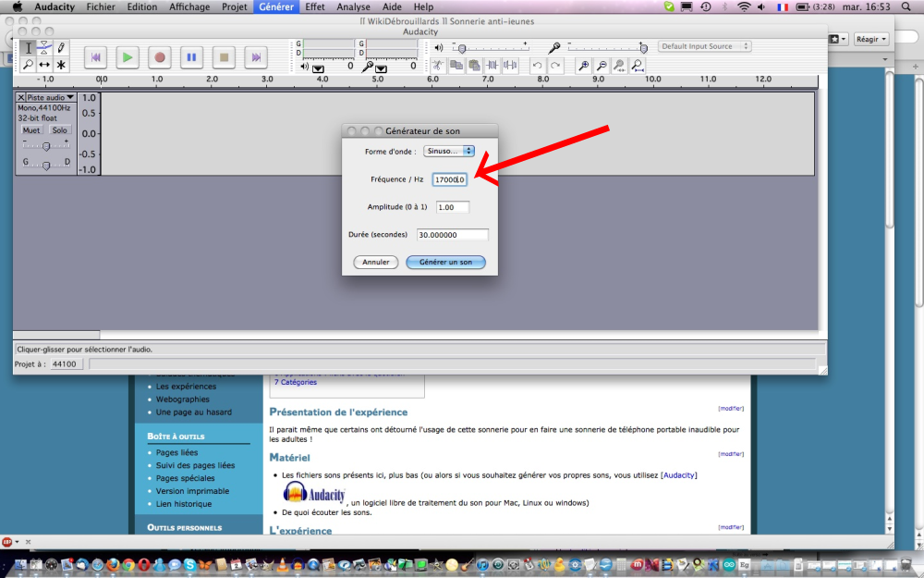Select the Draw pencil tool

[61, 47]
